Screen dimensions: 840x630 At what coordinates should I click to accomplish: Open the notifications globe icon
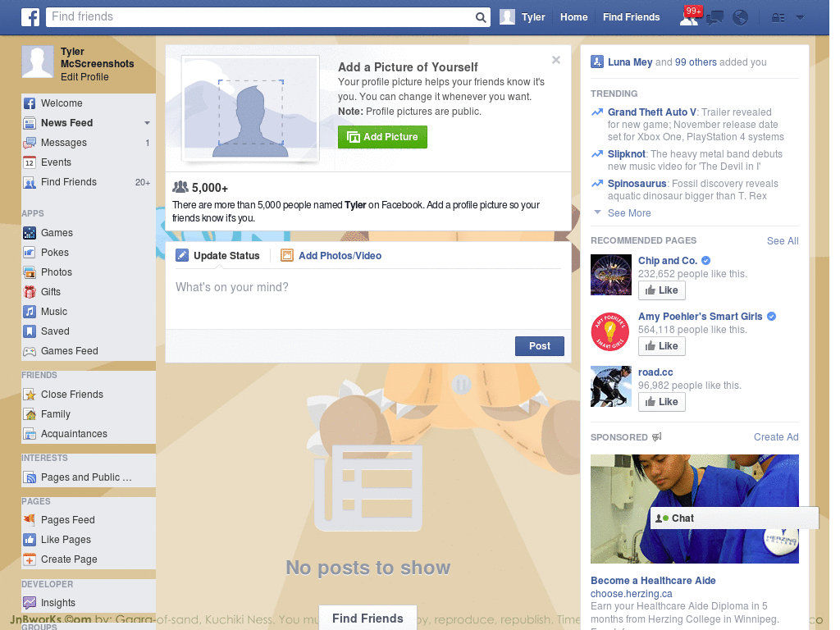741,18
